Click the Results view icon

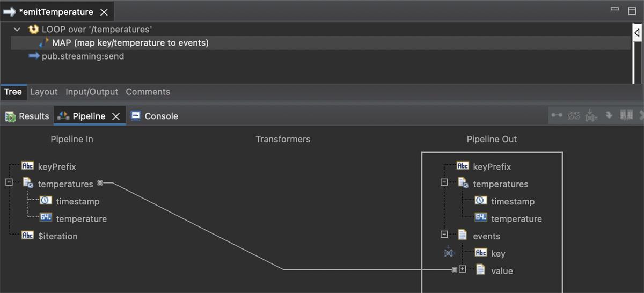click(x=10, y=116)
